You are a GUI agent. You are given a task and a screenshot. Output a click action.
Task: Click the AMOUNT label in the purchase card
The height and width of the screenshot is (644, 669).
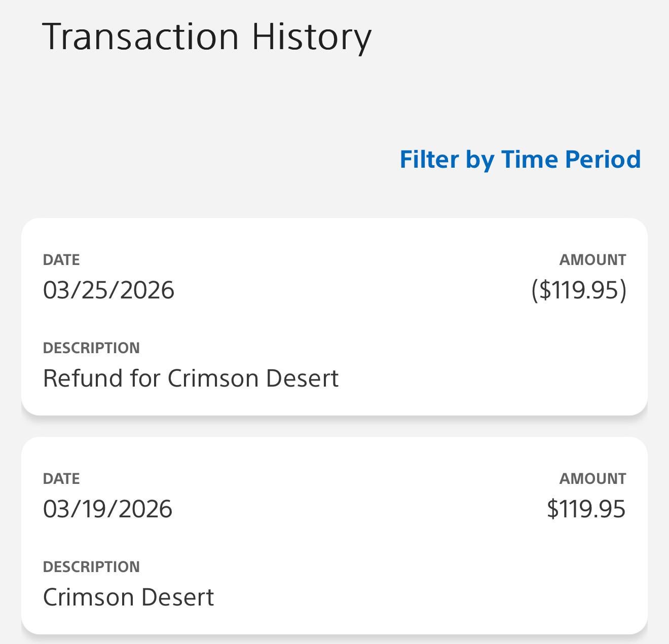pyautogui.click(x=592, y=479)
